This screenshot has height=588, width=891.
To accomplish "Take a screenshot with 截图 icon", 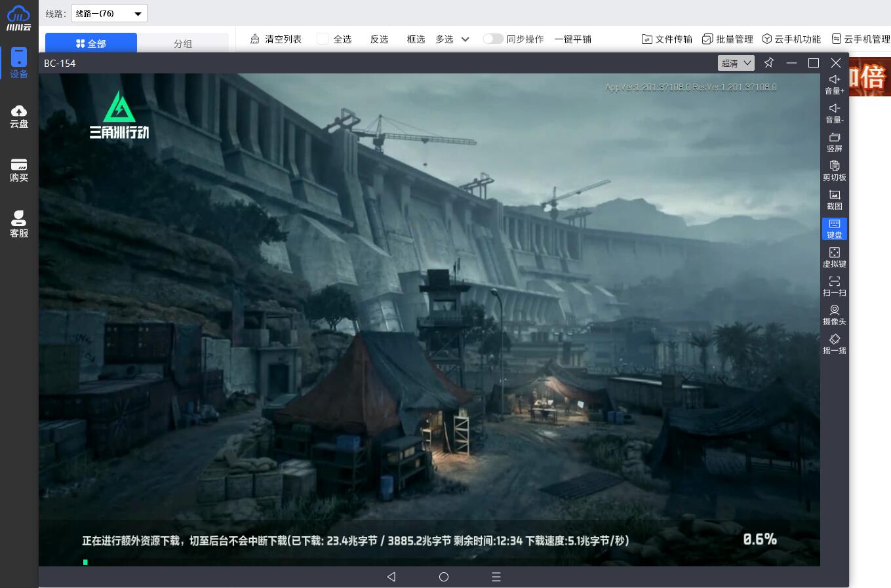I will pyautogui.click(x=835, y=200).
